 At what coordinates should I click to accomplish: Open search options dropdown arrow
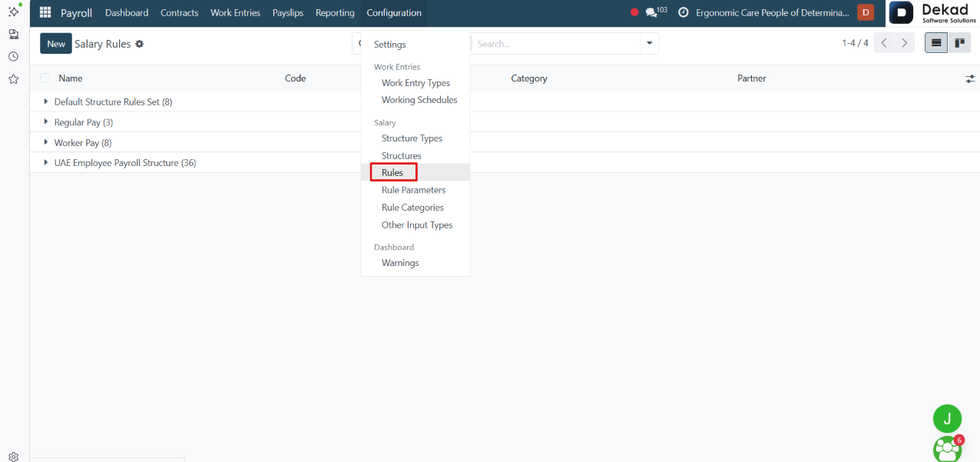(650, 44)
